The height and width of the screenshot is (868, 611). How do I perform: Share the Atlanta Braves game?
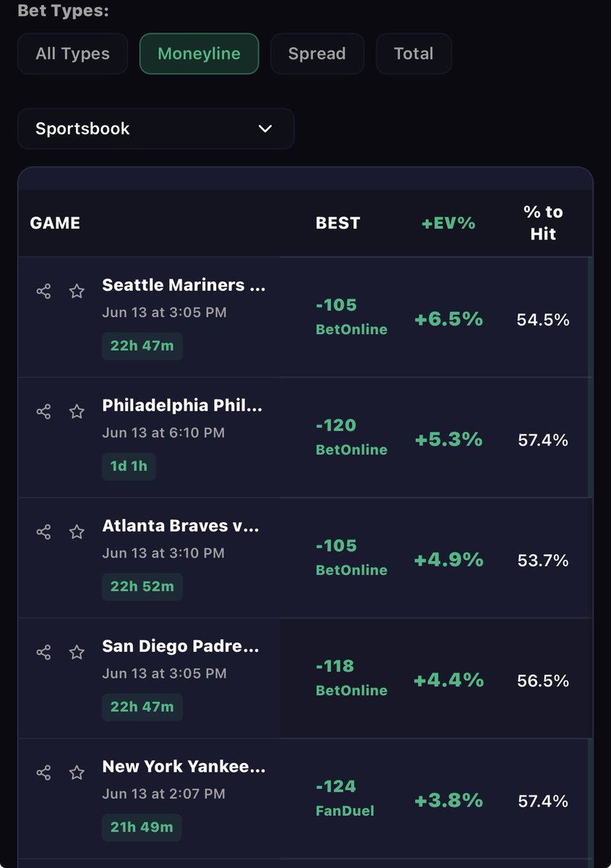click(43, 532)
